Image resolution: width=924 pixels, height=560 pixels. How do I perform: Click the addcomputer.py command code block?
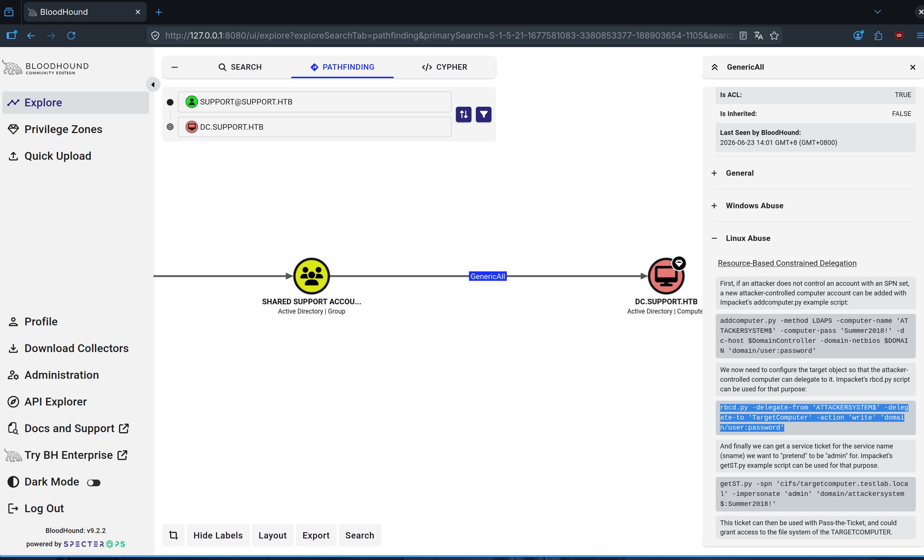click(815, 336)
